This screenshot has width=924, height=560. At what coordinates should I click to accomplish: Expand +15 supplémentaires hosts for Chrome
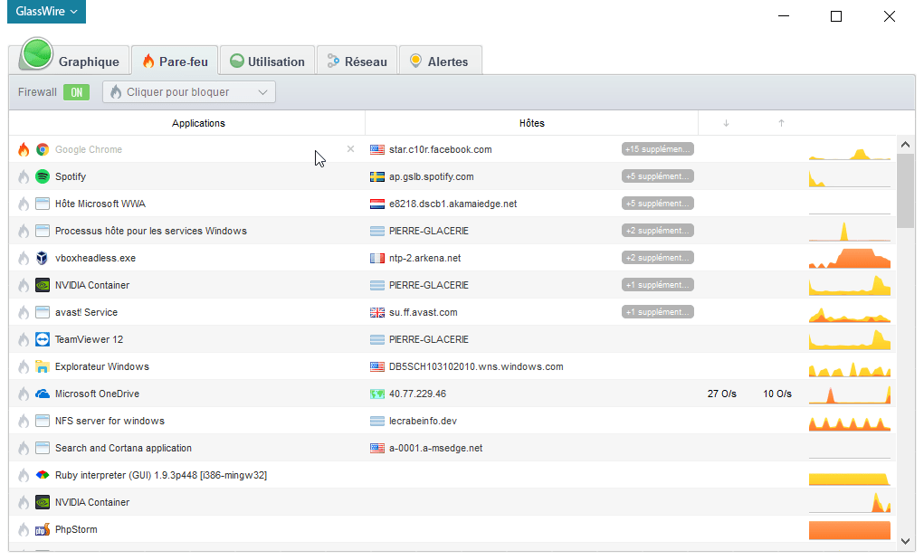tap(658, 149)
